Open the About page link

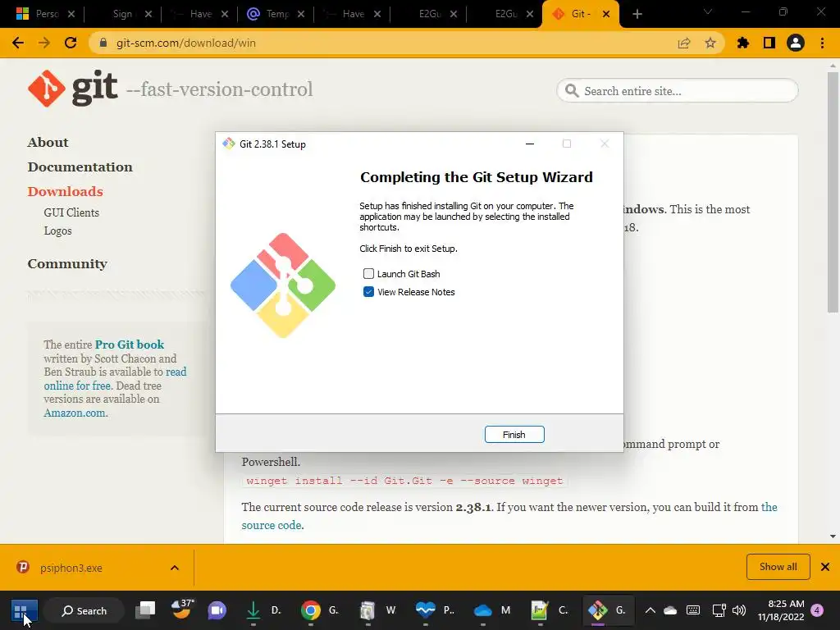48,143
